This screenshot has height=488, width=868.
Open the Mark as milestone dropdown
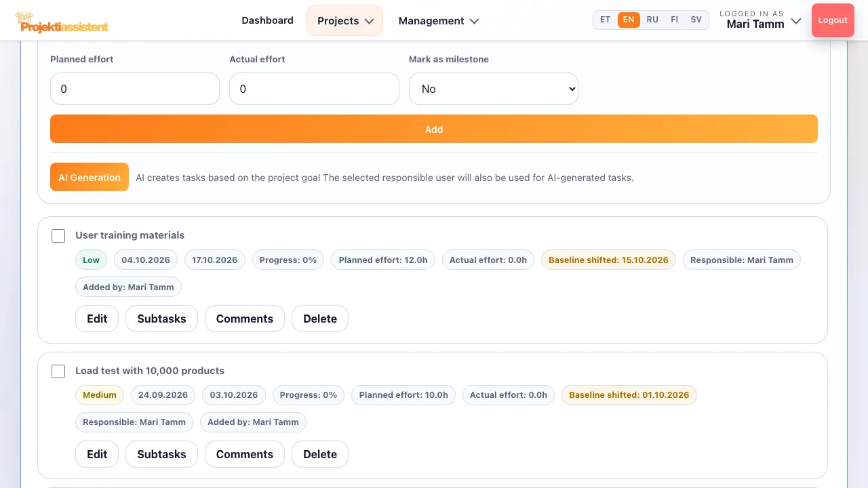pos(494,89)
